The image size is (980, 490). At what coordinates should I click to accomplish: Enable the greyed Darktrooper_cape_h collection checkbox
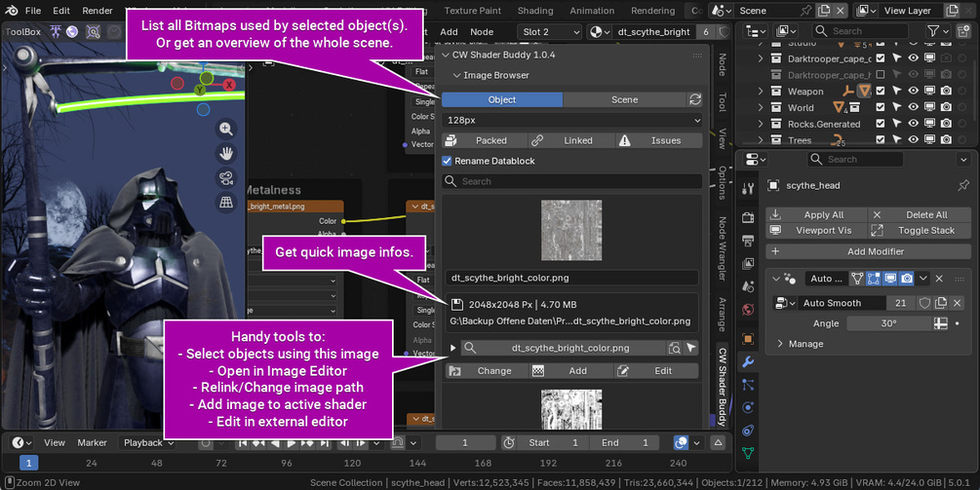881,75
